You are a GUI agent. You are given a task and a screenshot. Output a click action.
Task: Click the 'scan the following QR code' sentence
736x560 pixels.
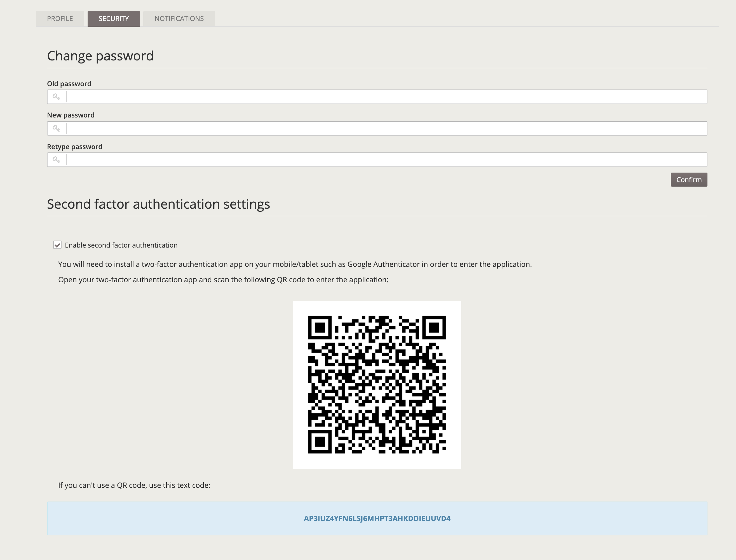pos(223,280)
